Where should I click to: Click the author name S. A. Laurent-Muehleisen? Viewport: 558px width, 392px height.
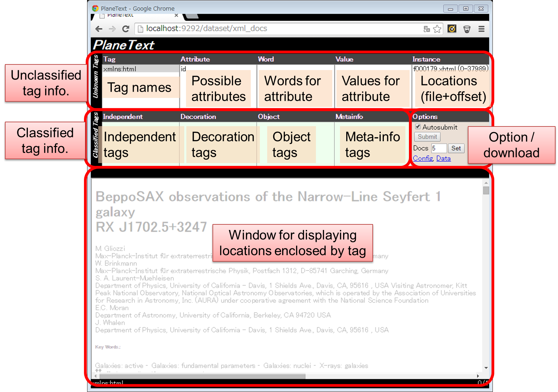pyautogui.click(x=134, y=278)
